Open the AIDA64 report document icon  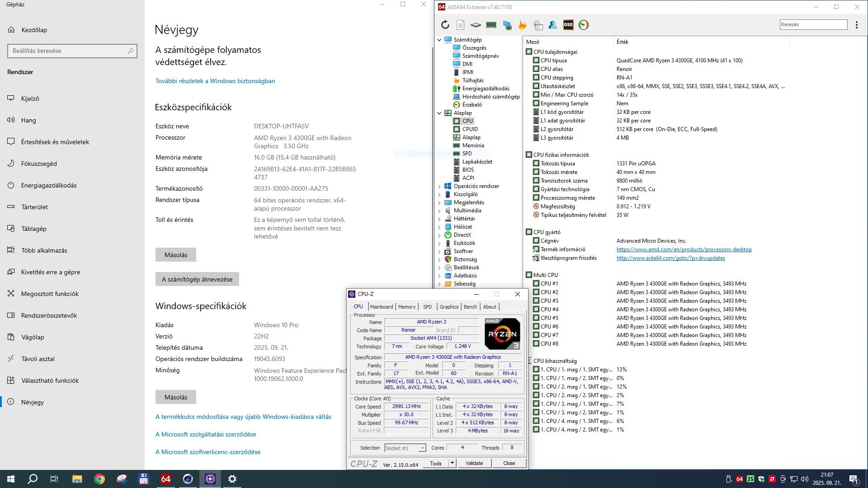[x=460, y=25]
